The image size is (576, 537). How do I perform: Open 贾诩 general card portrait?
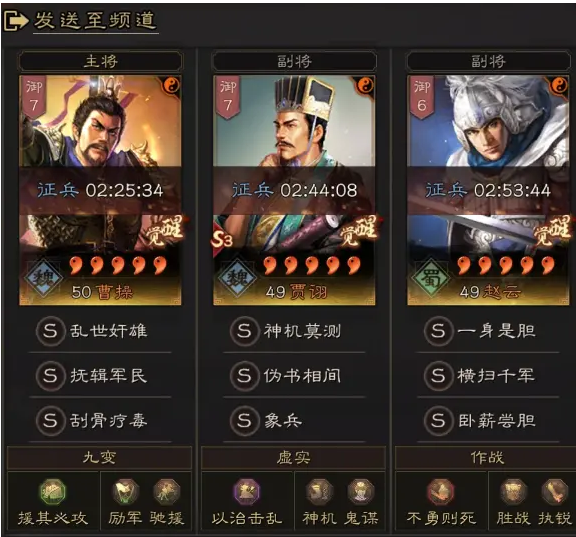pyautogui.click(x=294, y=190)
